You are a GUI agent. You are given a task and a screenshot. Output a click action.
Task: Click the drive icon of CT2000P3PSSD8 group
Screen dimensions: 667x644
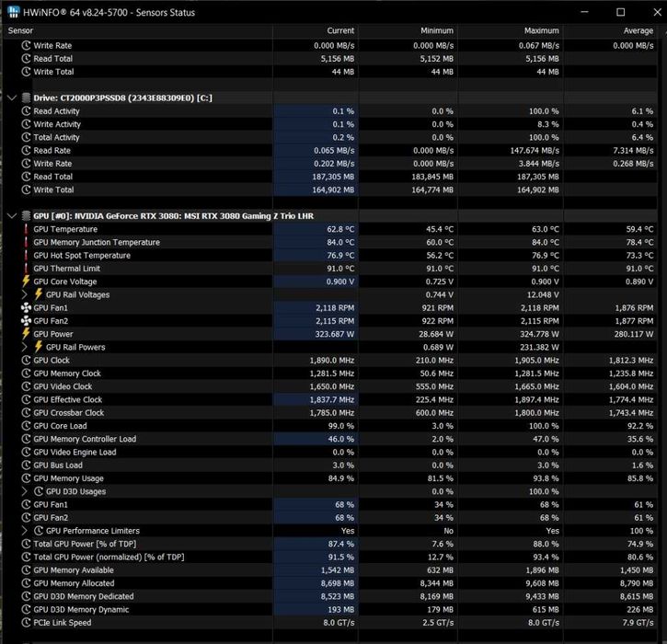tap(27, 98)
